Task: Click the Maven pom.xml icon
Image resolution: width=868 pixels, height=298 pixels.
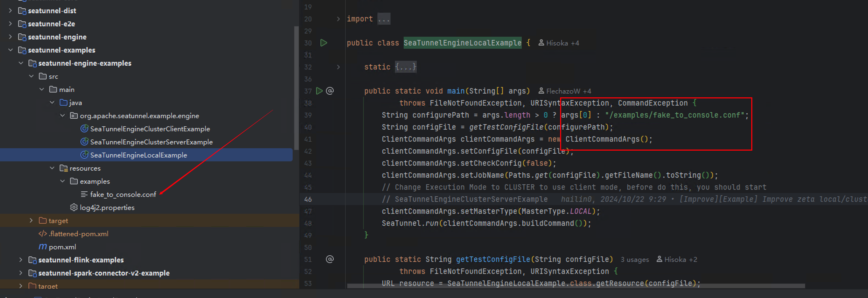Action: pyautogui.click(x=43, y=247)
